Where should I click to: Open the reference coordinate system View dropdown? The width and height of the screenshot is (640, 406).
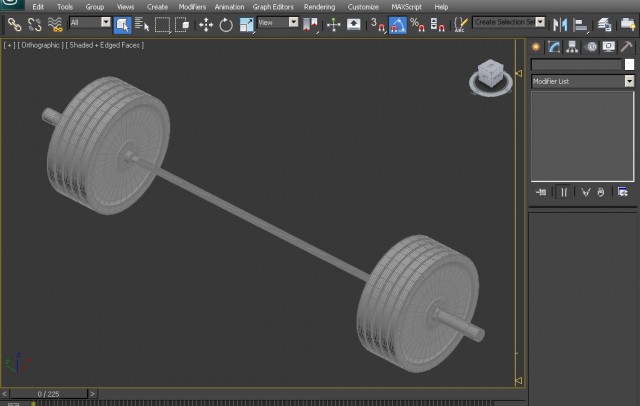[x=293, y=22]
